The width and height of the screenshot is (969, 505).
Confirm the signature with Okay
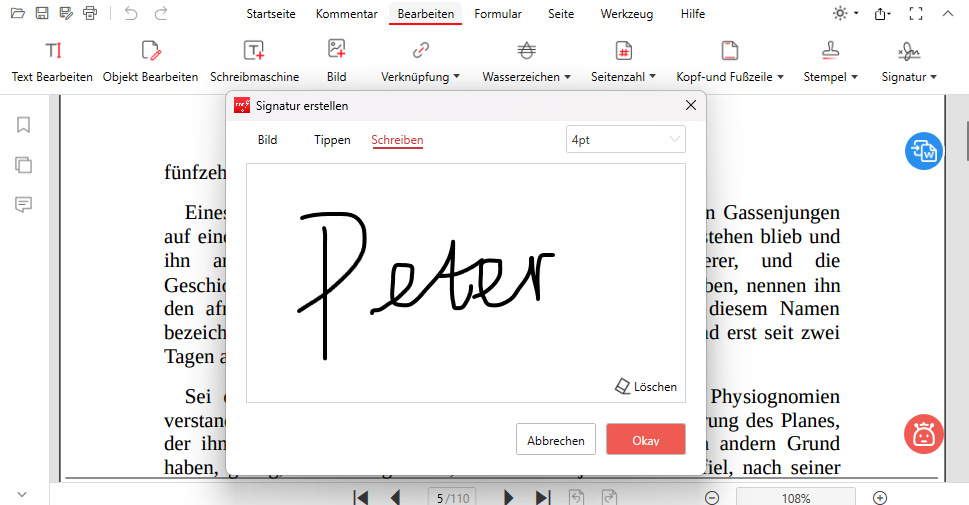(x=646, y=439)
